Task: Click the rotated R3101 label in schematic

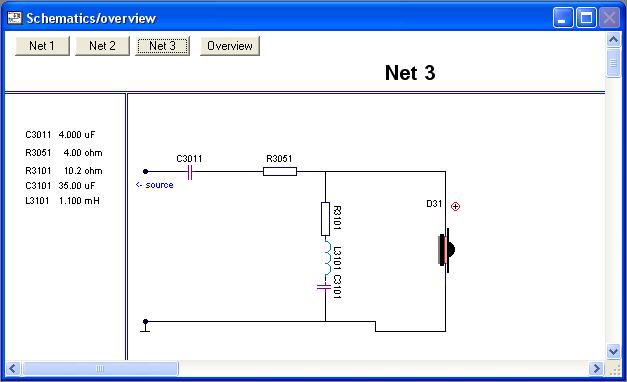Action: tap(337, 218)
